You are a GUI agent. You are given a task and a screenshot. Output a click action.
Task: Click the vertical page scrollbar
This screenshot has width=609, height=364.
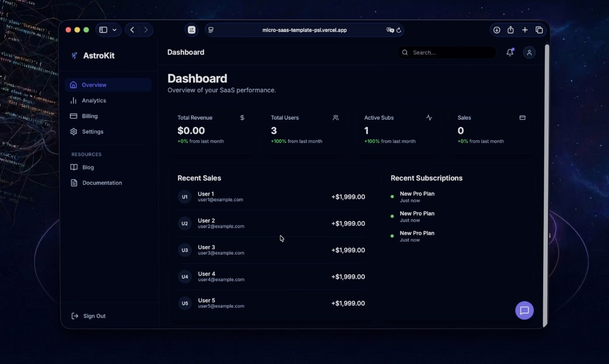[x=544, y=144]
